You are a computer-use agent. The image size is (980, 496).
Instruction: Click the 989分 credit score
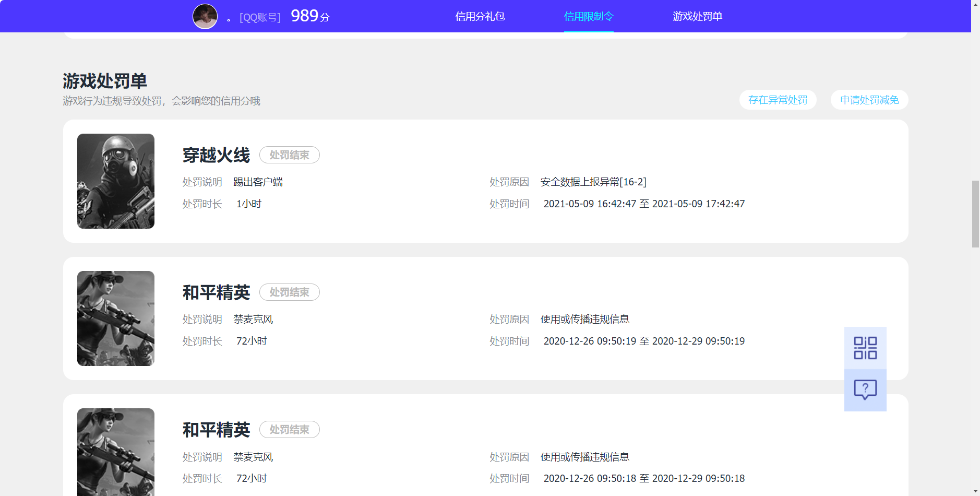pyautogui.click(x=310, y=16)
